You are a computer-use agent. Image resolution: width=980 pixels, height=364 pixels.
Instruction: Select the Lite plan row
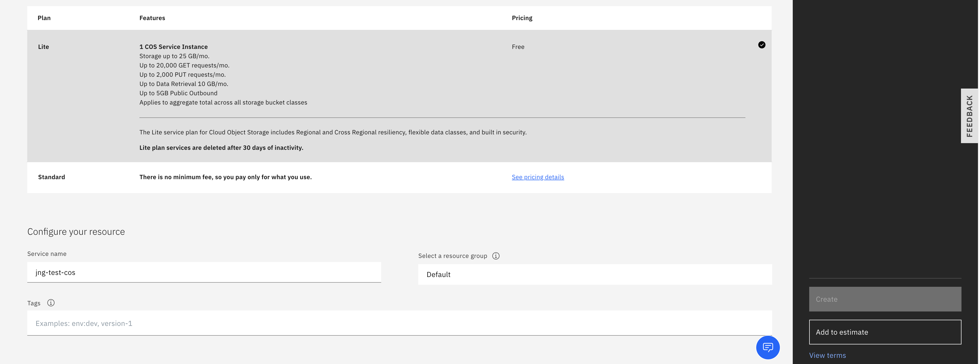pos(399,96)
